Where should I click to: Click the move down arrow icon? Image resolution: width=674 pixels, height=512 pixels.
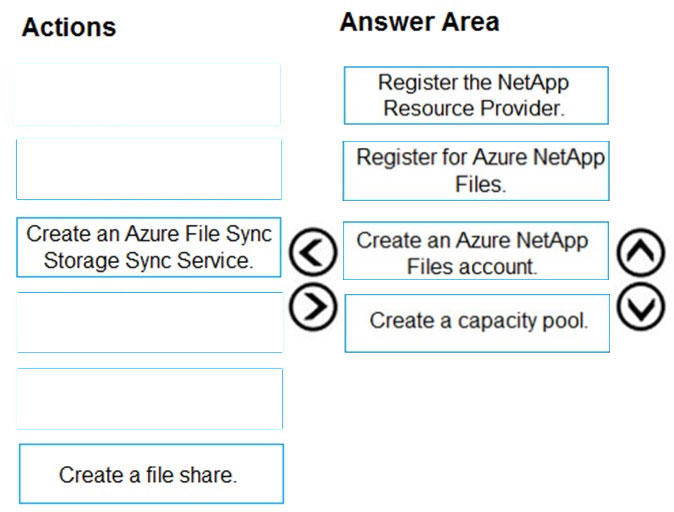point(641,307)
